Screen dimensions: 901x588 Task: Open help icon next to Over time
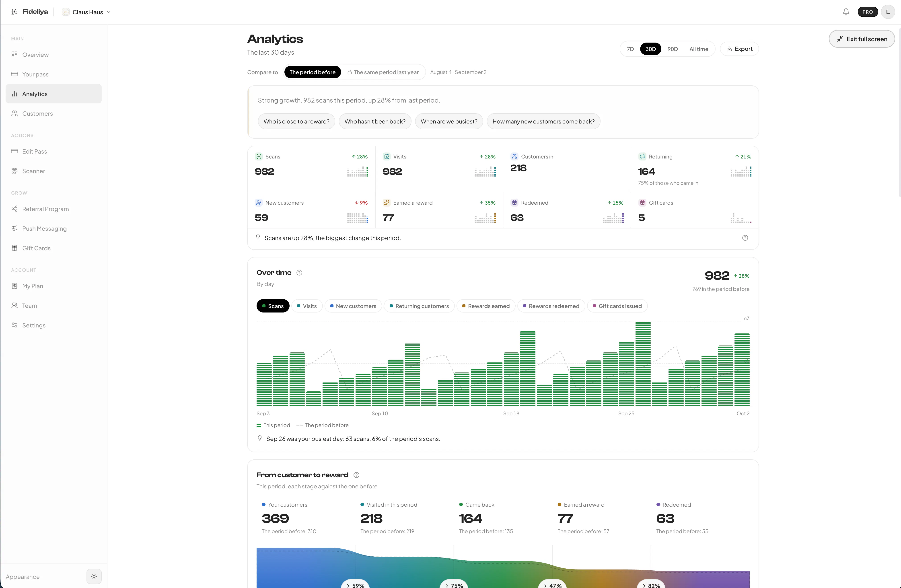click(299, 273)
